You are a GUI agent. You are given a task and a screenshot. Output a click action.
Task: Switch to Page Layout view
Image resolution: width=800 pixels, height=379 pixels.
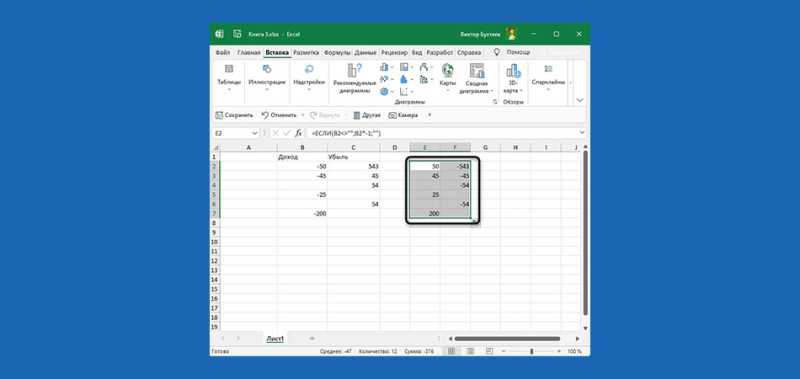pos(470,351)
